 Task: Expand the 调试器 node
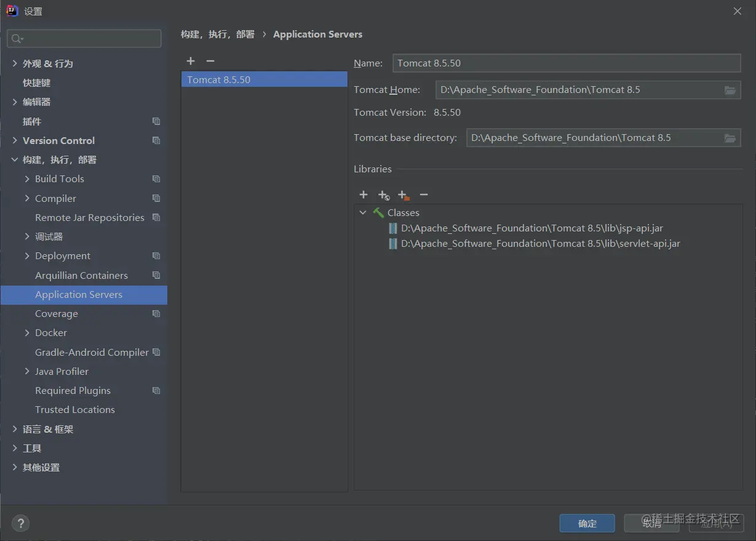click(27, 236)
